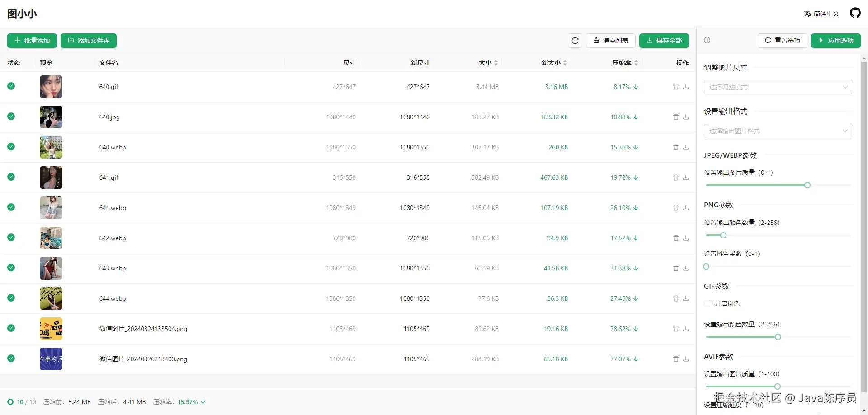Adjust the PNG dithering coefficient slider

(706, 266)
